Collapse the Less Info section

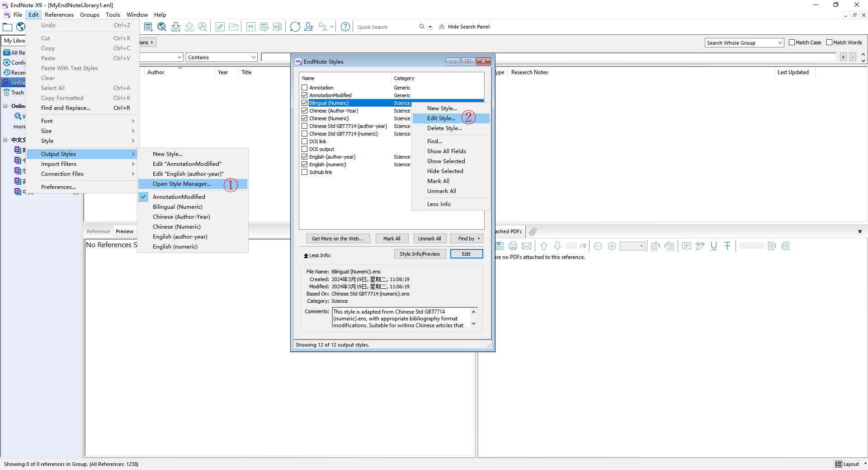317,255
